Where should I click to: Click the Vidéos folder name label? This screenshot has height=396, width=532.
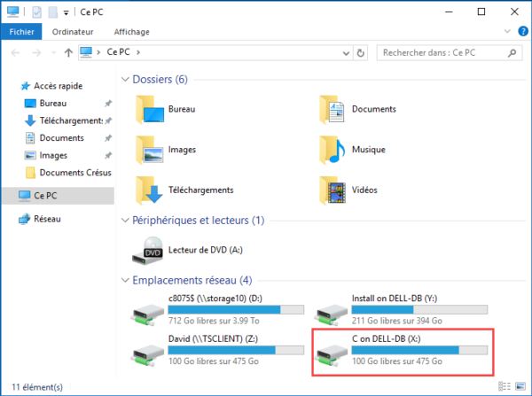pyautogui.click(x=364, y=190)
